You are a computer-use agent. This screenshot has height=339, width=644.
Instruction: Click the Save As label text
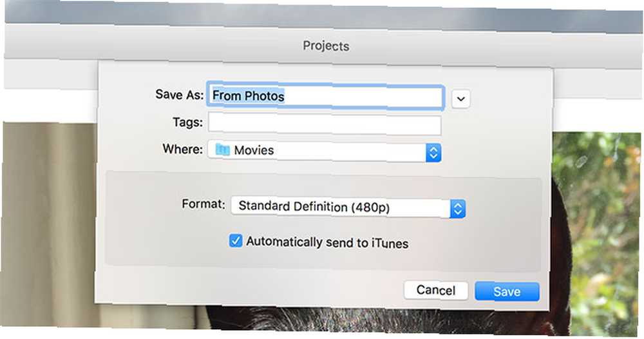[x=180, y=95]
